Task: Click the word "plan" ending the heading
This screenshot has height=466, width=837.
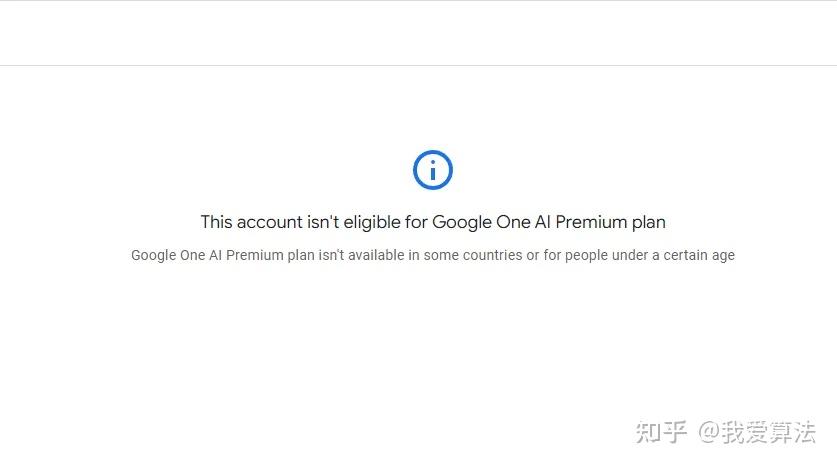Action: (649, 223)
